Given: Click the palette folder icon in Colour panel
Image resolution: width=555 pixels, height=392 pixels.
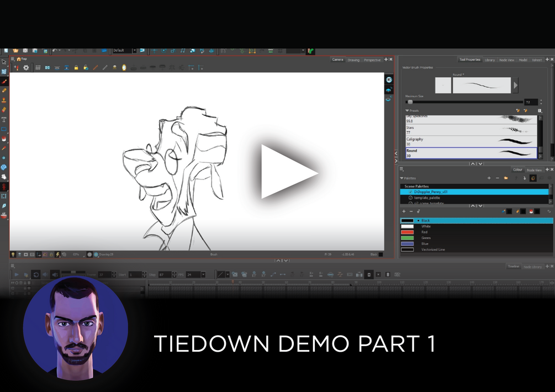Looking at the screenshot, I should pos(506,178).
